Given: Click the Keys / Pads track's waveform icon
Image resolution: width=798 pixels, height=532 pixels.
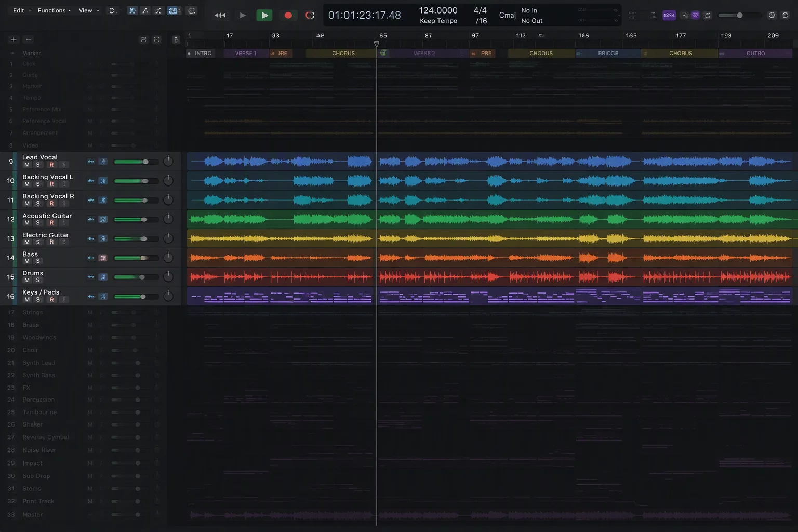Looking at the screenshot, I should click(x=90, y=297).
